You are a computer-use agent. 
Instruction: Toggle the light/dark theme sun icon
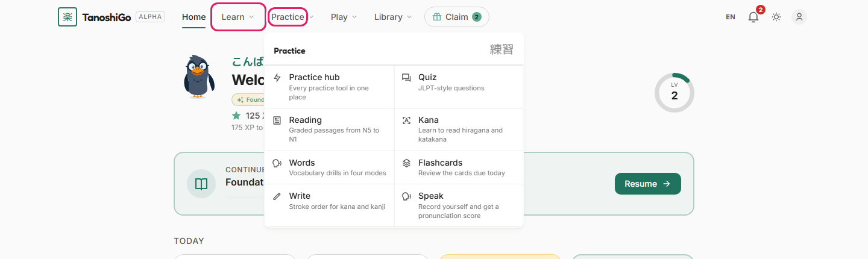coord(776,17)
